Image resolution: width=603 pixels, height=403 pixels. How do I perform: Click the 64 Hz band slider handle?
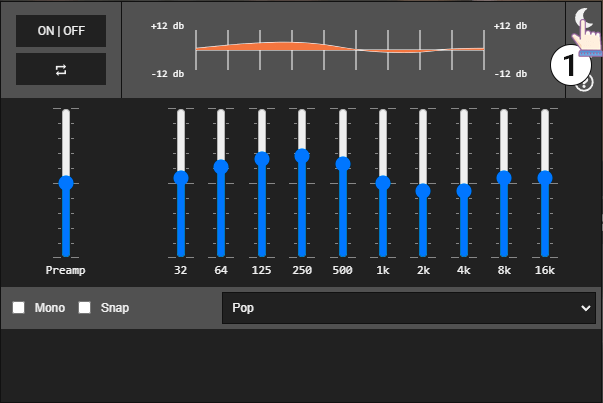[x=221, y=167]
